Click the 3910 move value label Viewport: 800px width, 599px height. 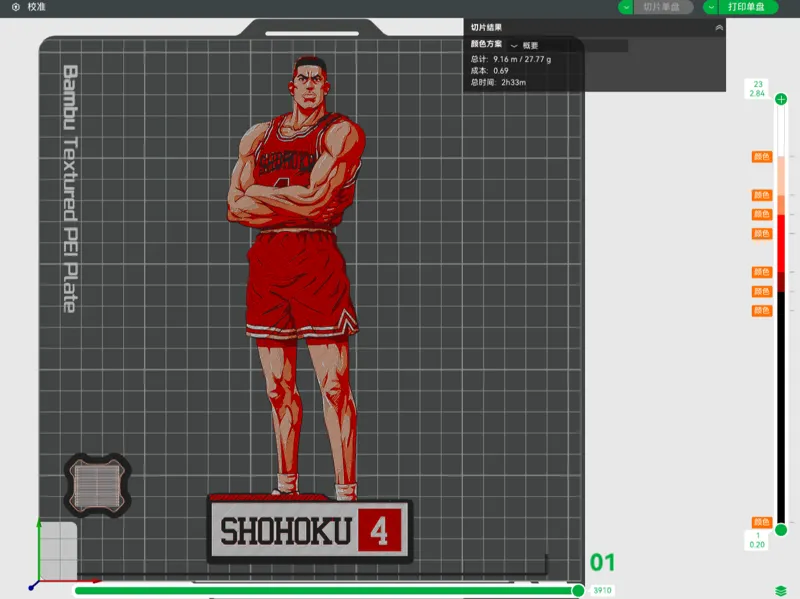coord(602,590)
